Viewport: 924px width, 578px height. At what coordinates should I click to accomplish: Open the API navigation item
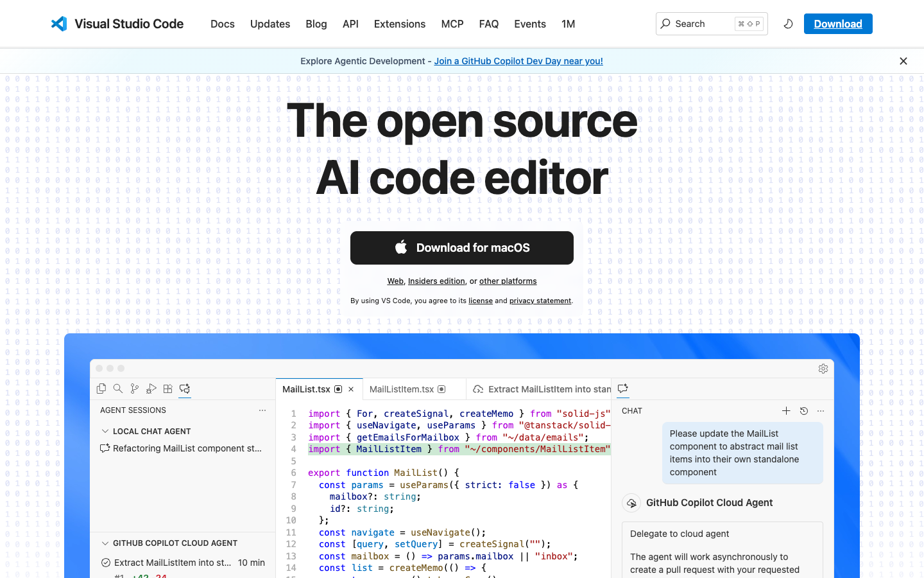click(x=350, y=24)
